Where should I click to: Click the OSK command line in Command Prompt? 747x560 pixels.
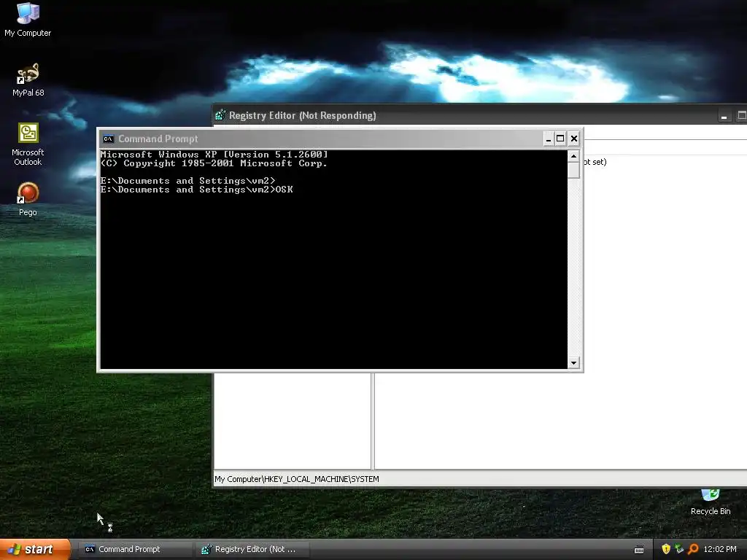pyautogui.click(x=197, y=190)
